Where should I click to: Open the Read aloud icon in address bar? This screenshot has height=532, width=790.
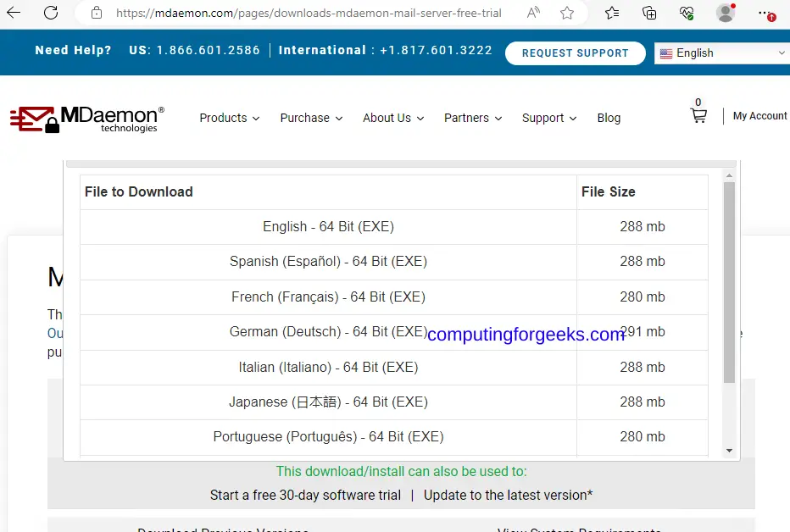click(x=533, y=13)
